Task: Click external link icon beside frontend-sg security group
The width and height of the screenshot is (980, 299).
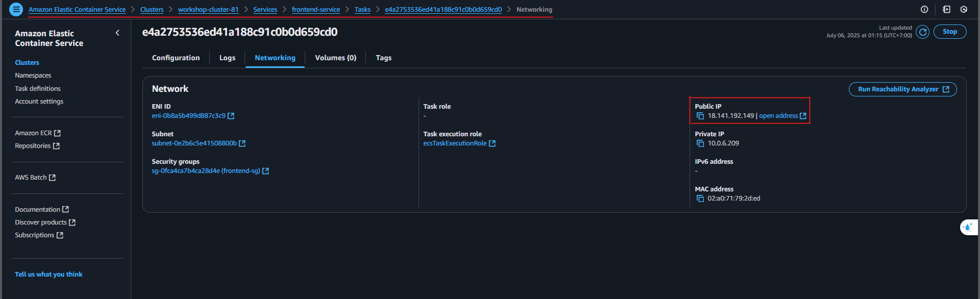Action: pos(265,171)
